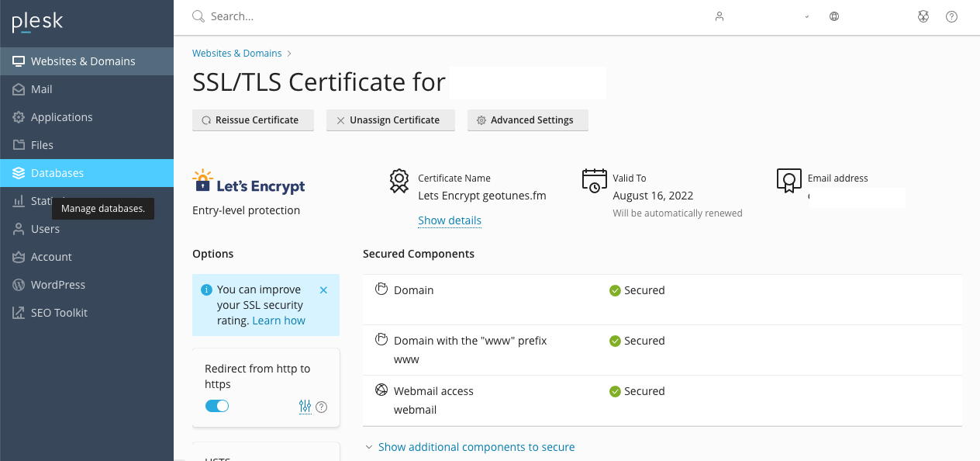Click the Unassign Certificate button

click(391, 120)
